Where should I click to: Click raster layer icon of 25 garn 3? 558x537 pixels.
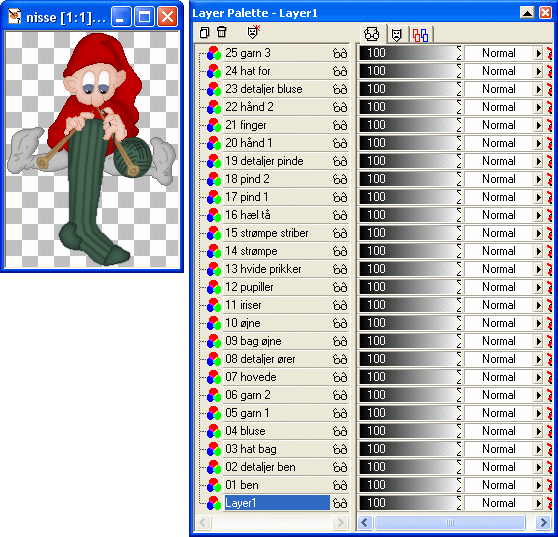click(214, 53)
